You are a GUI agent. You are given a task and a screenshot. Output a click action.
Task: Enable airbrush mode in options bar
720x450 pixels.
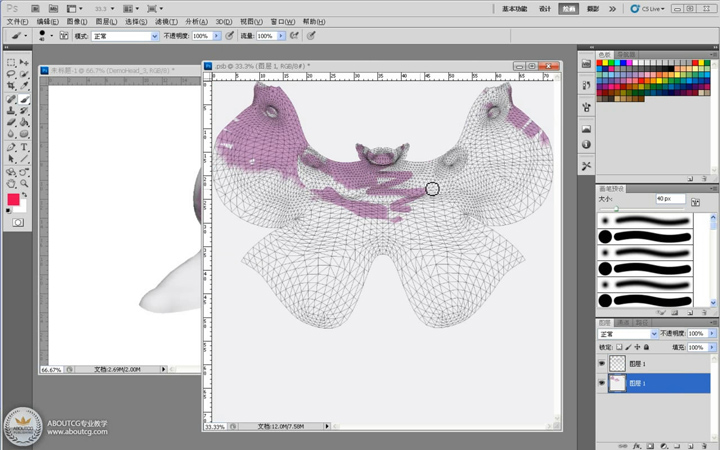coord(294,35)
